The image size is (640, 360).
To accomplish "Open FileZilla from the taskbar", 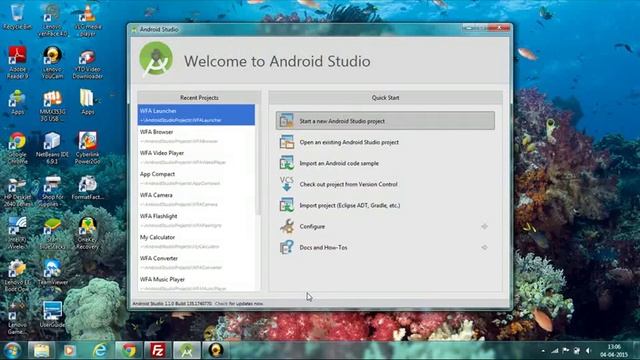I will pos(158,350).
